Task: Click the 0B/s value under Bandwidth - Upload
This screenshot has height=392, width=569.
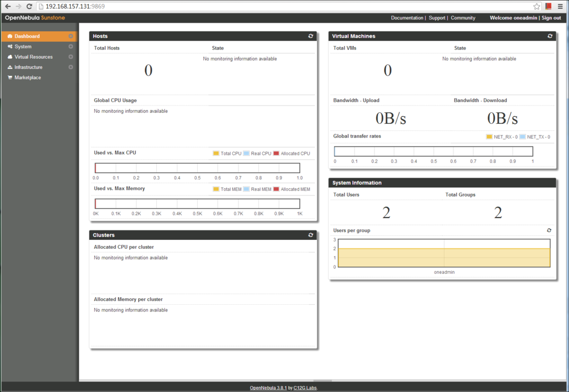Action: coord(391,118)
